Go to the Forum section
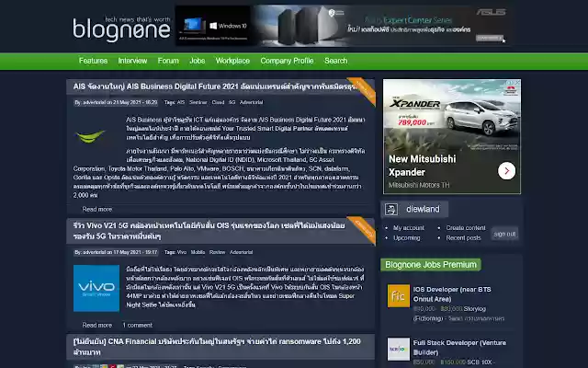588x368 pixels. (x=168, y=61)
